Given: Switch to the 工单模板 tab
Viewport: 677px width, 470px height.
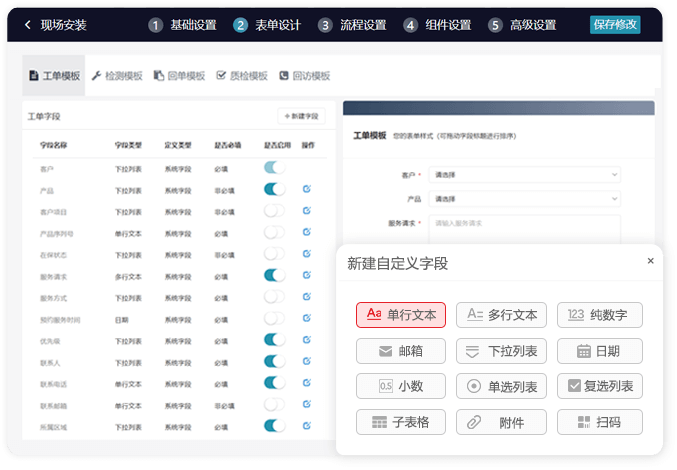Looking at the screenshot, I should (54, 76).
